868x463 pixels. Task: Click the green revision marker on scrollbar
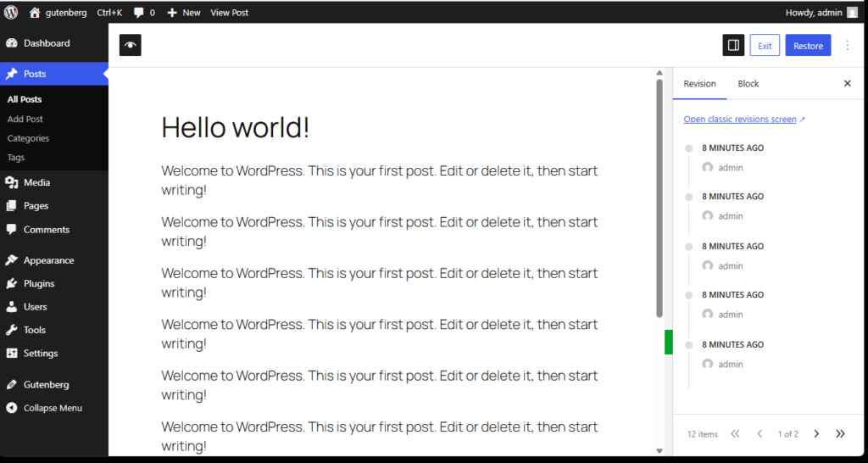click(668, 342)
